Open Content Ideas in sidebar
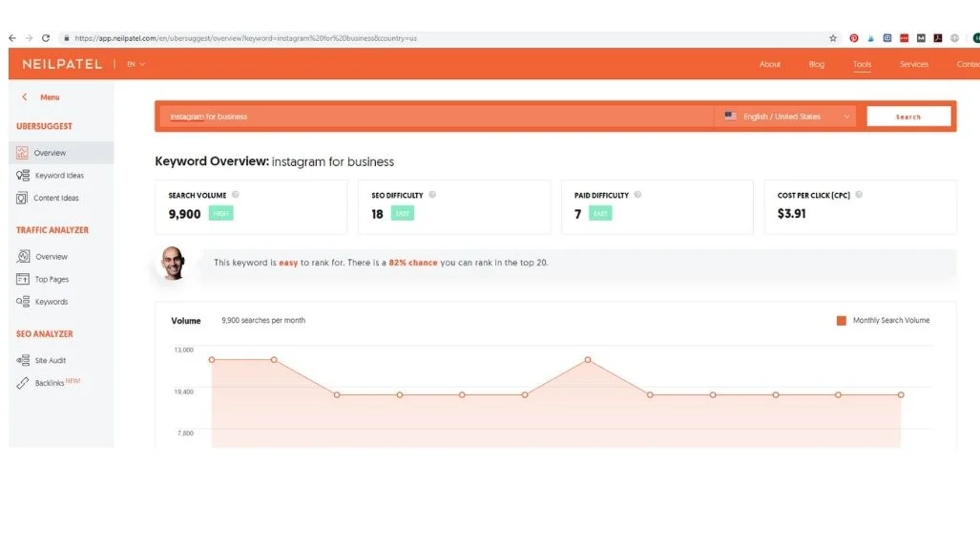980x551 pixels. pyautogui.click(x=56, y=198)
